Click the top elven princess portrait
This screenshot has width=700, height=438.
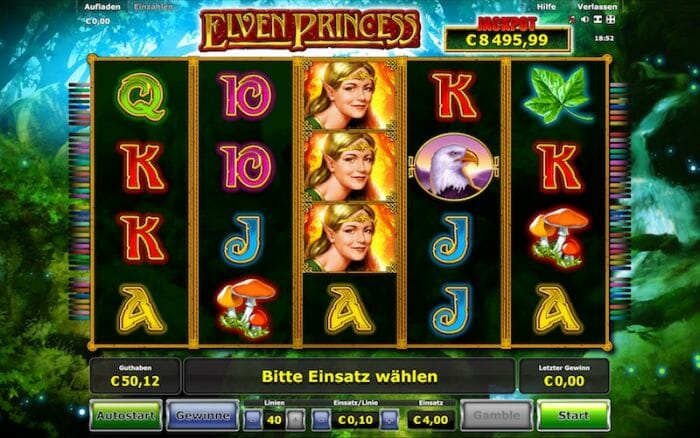[350, 95]
